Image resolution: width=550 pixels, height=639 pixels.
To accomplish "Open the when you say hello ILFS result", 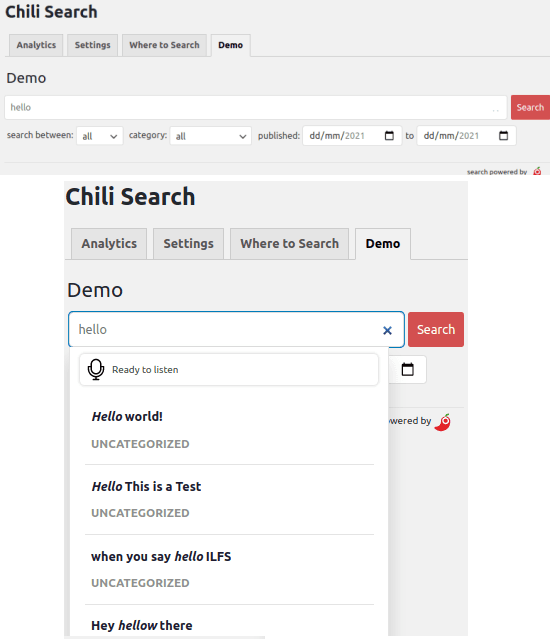I will tap(161, 556).
